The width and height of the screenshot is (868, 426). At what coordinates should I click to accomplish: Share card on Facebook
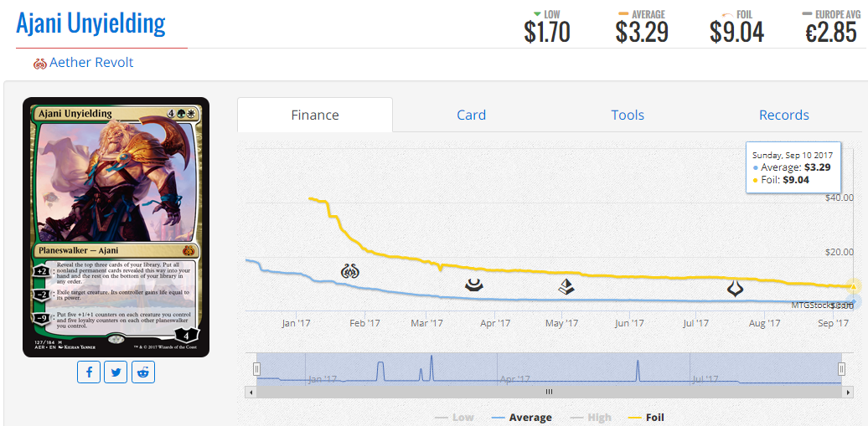(x=89, y=372)
